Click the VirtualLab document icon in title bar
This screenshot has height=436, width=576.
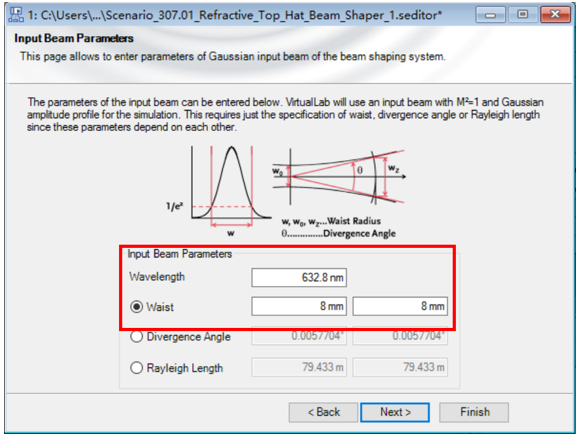(16, 15)
